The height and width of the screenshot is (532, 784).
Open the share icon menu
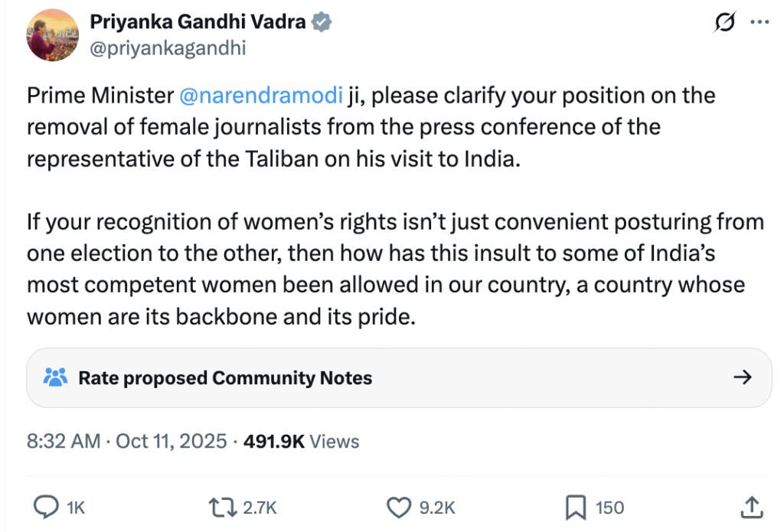(x=750, y=507)
